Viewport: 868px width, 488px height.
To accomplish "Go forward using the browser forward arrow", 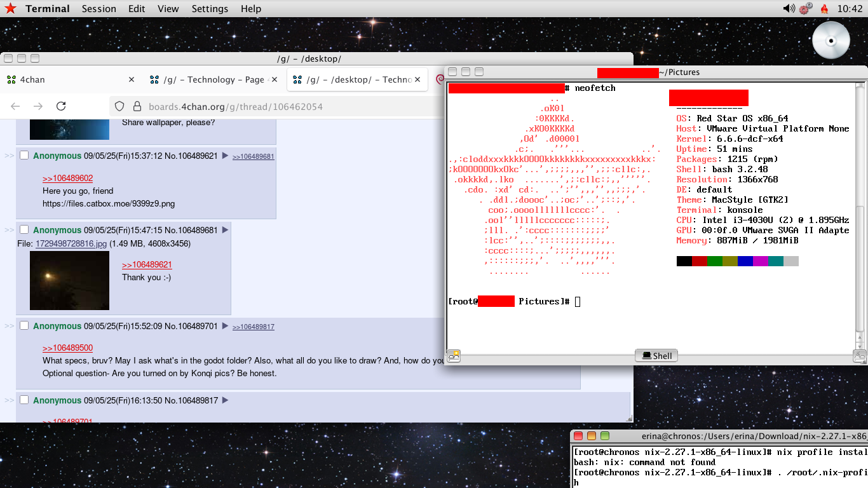I will [38, 106].
